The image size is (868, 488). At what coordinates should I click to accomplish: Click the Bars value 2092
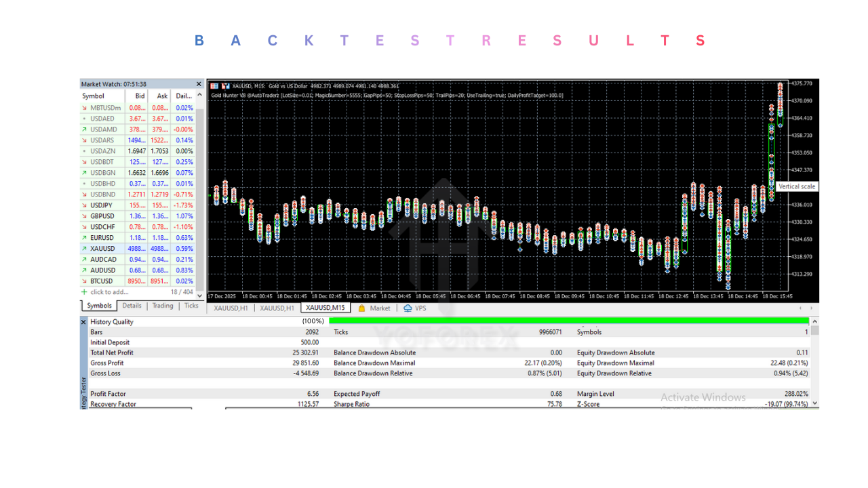[312, 332]
